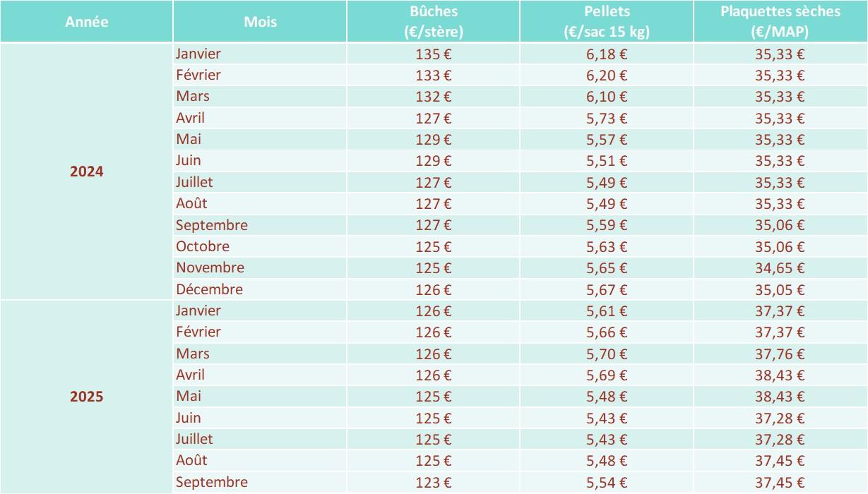Select the Octobre month cell

203,246
